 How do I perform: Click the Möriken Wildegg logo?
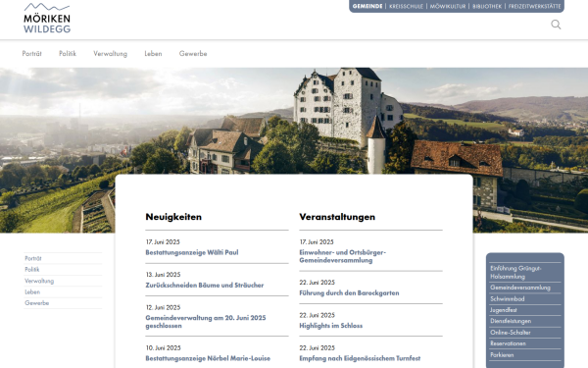47,18
